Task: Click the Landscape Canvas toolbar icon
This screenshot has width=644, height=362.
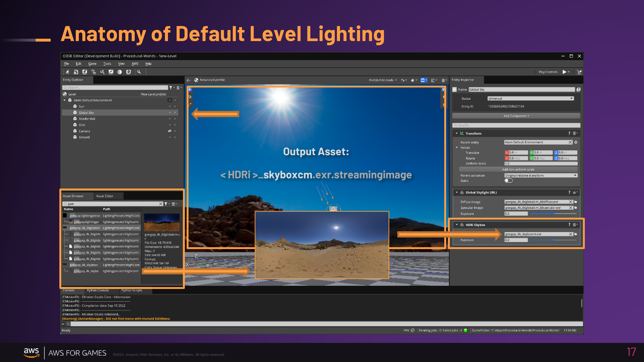Action: tap(111, 72)
